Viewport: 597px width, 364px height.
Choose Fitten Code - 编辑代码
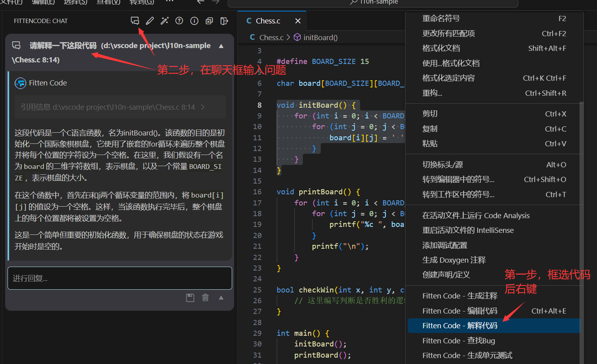click(494, 311)
